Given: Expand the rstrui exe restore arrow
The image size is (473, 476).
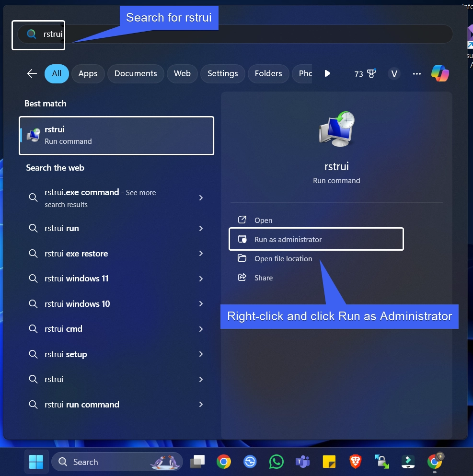Looking at the screenshot, I should 201,254.
